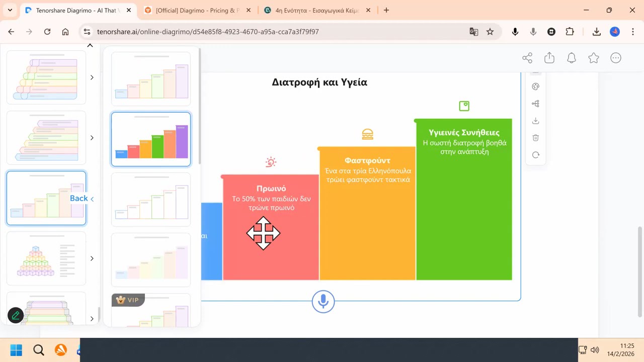Click the share network icon
The width and height of the screenshot is (644, 362).
(527, 58)
